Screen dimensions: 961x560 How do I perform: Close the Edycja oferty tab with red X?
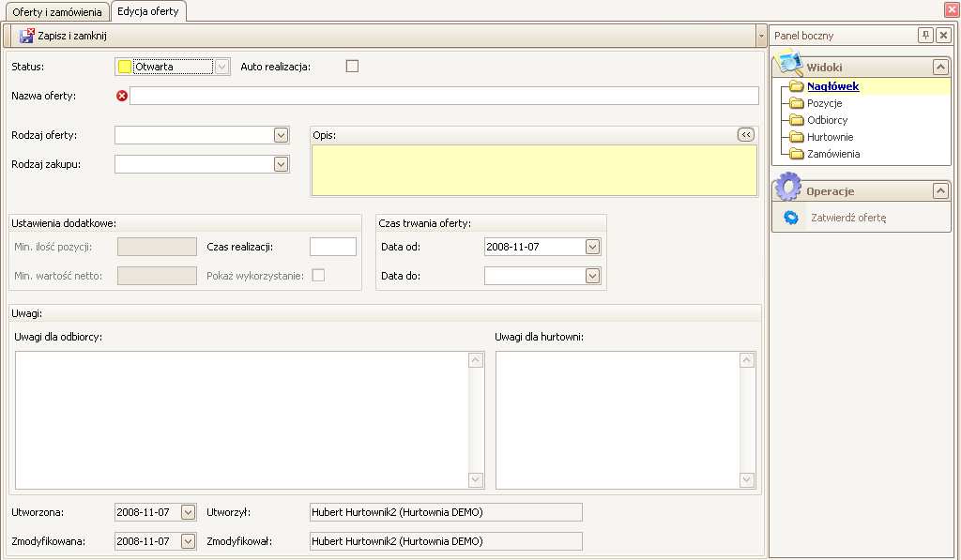[x=953, y=9]
